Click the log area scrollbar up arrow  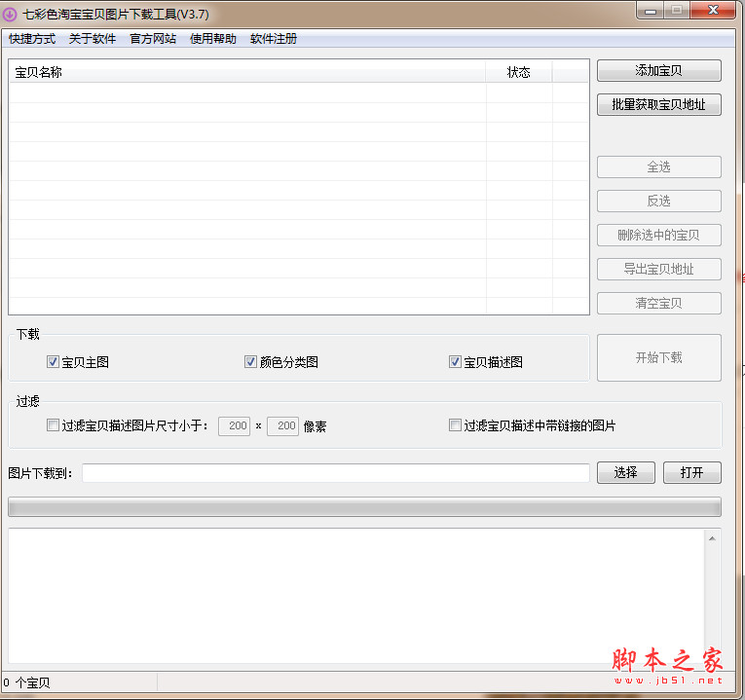[712, 538]
